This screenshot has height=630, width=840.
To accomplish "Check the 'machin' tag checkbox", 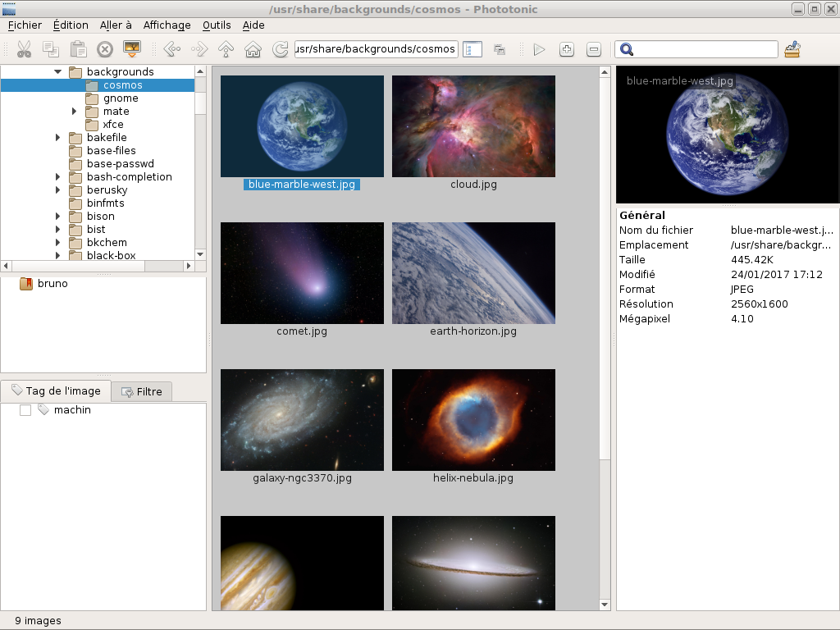I will coord(25,410).
